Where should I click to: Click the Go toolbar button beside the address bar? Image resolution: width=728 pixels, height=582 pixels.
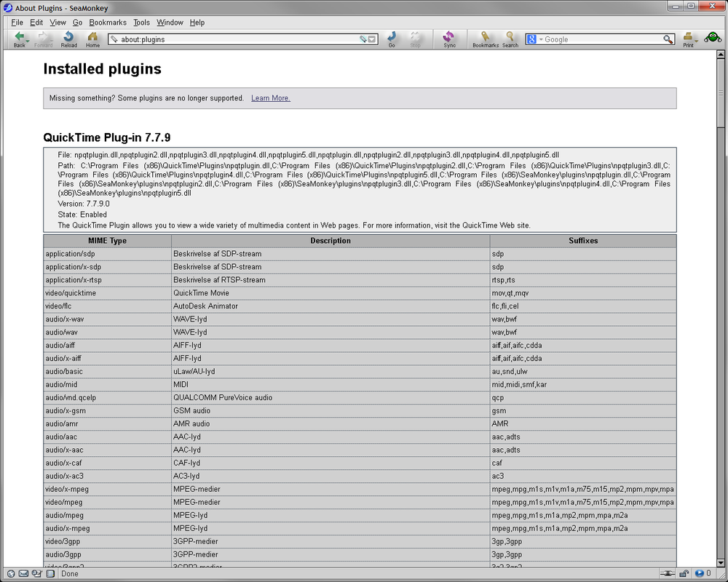click(392, 39)
